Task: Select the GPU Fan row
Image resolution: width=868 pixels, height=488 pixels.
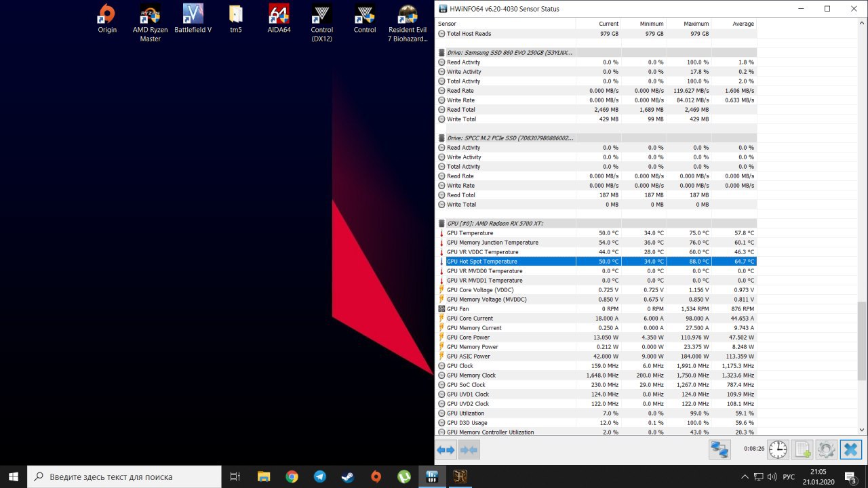Action: pos(596,308)
